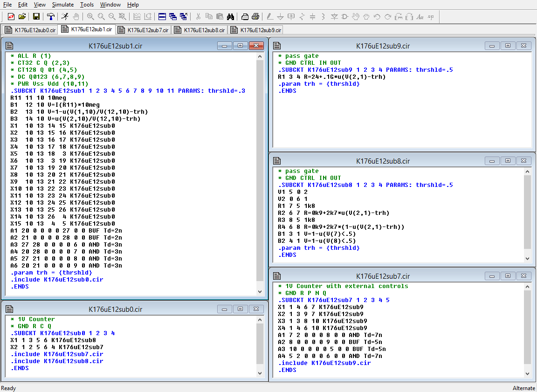Open the Window menu
537x392 pixels.
pyautogui.click(x=110, y=5)
